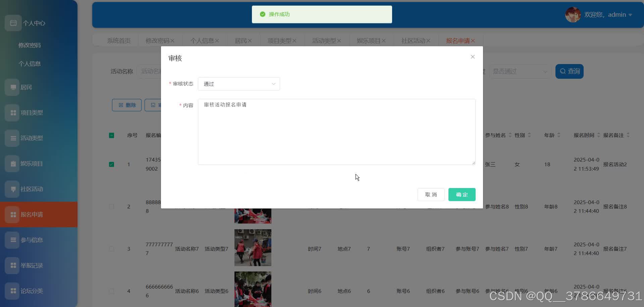Check the checkbox for row 3
Viewport: 644px width, 307px height.
(111, 249)
